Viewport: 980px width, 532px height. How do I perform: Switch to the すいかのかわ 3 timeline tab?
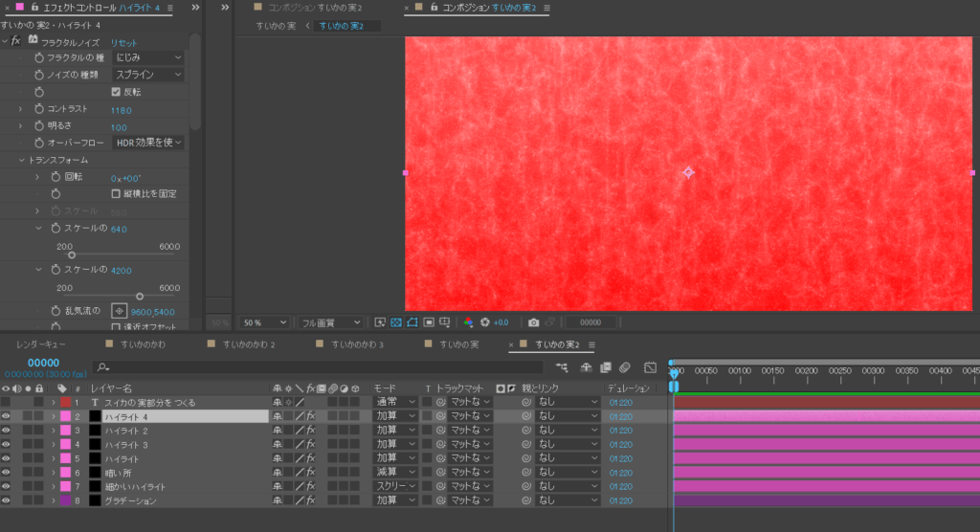pos(353,344)
